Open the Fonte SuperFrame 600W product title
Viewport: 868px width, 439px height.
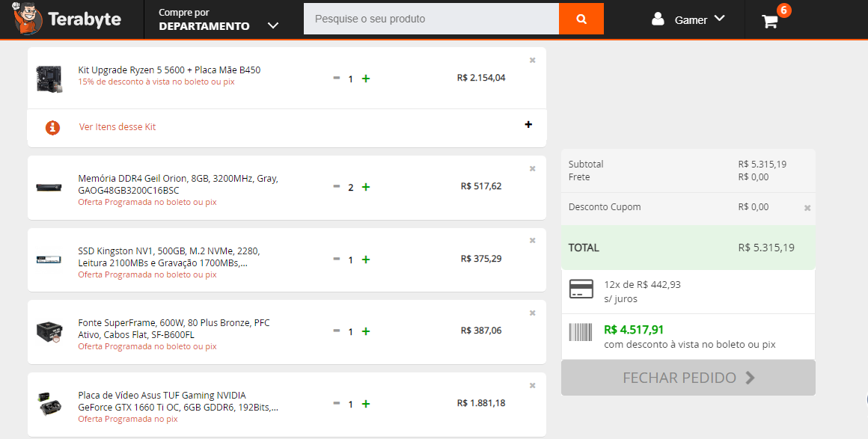[x=174, y=329]
